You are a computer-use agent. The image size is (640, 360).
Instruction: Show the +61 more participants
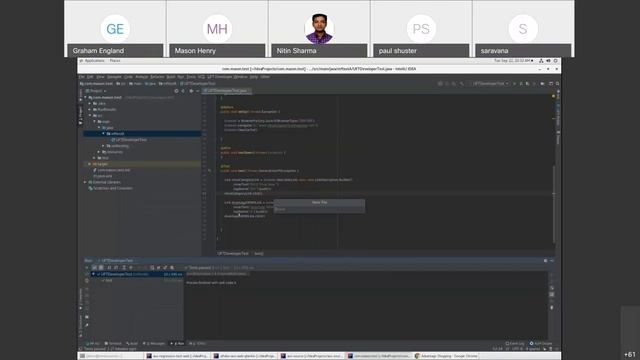[x=630, y=354]
